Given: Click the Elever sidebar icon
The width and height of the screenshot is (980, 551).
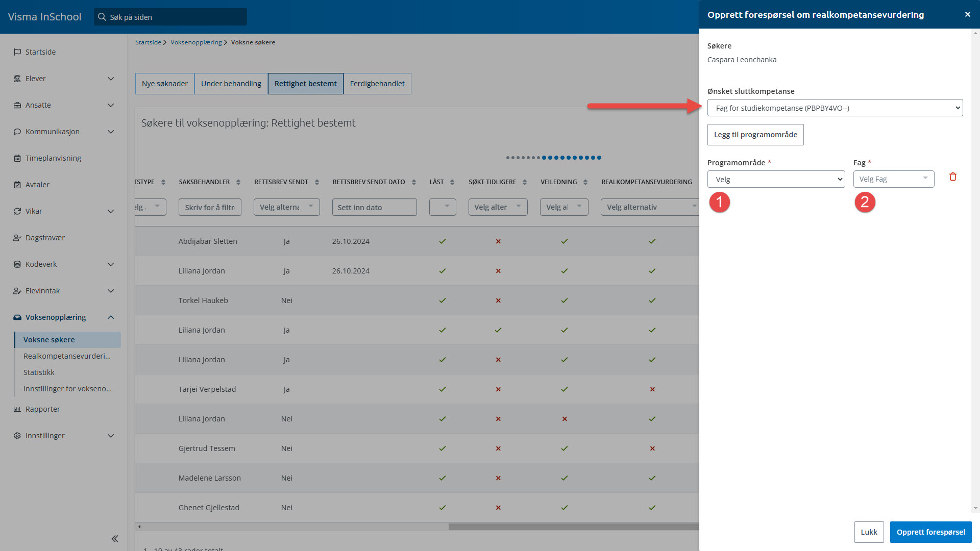Looking at the screenshot, I should point(17,79).
